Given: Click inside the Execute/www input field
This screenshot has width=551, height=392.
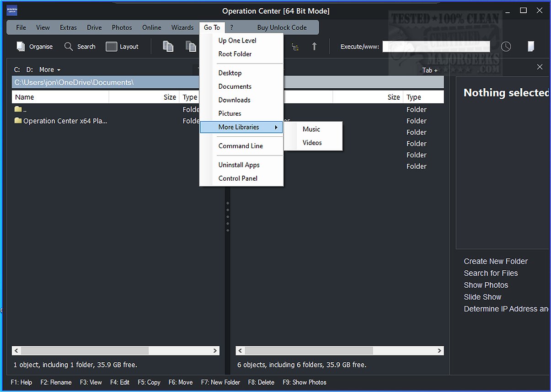Looking at the screenshot, I should [436, 46].
